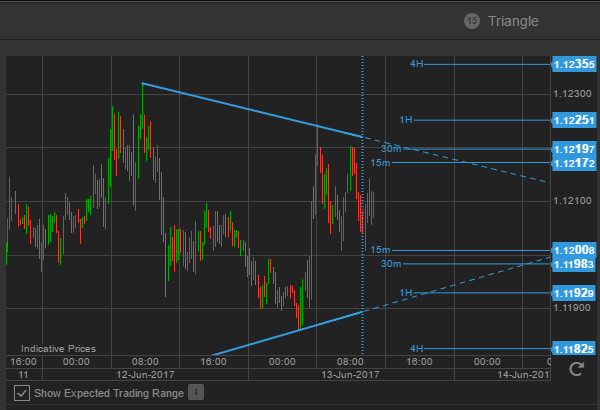Click the 1.12172 price tag

[x=573, y=162]
